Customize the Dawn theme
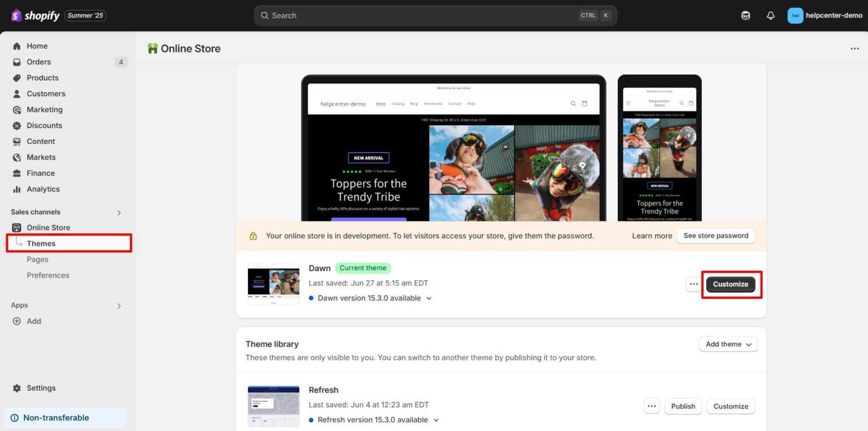Image resolution: width=868 pixels, height=431 pixels. tap(731, 284)
